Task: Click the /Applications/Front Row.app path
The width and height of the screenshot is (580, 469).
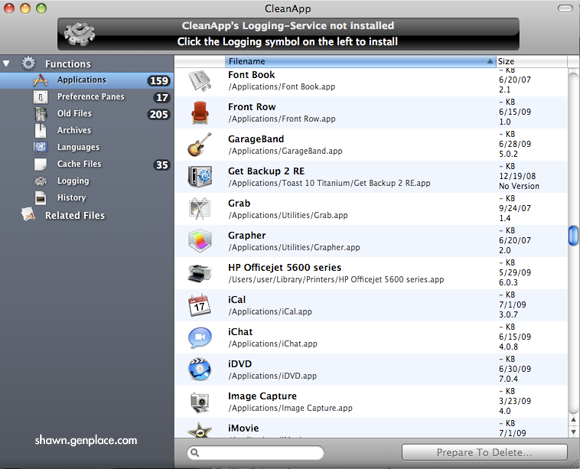Action: pos(282,119)
